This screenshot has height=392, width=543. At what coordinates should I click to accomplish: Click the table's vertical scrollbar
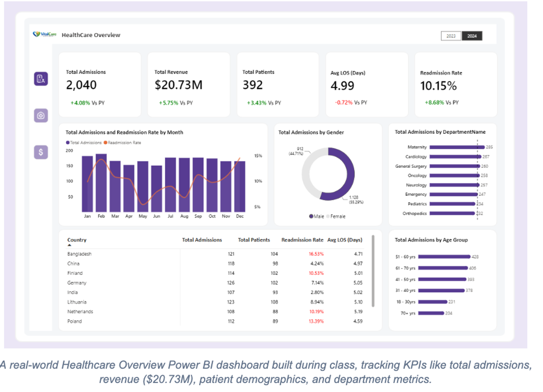coord(373,271)
